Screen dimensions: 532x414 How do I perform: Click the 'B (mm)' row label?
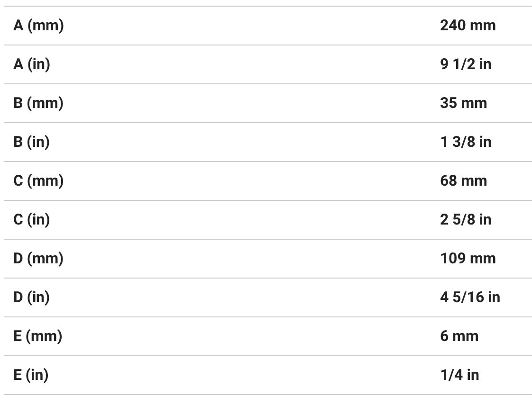(38, 103)
